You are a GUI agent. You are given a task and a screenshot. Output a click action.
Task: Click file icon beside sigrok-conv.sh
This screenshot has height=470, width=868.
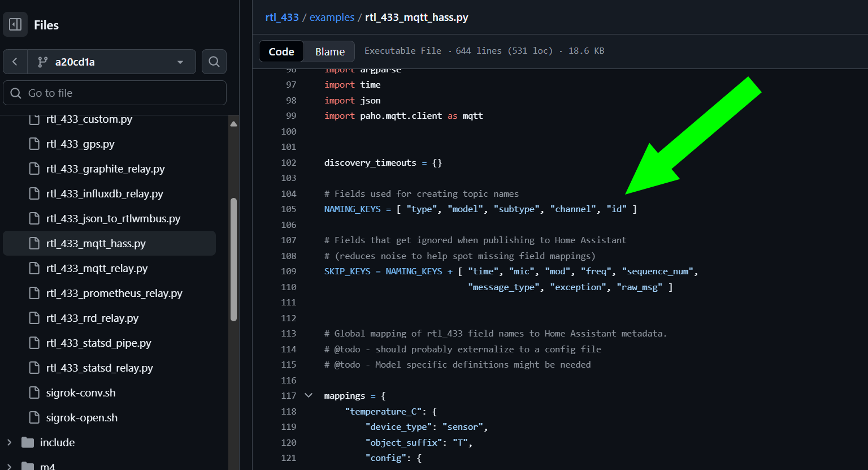tap(34, 393)
